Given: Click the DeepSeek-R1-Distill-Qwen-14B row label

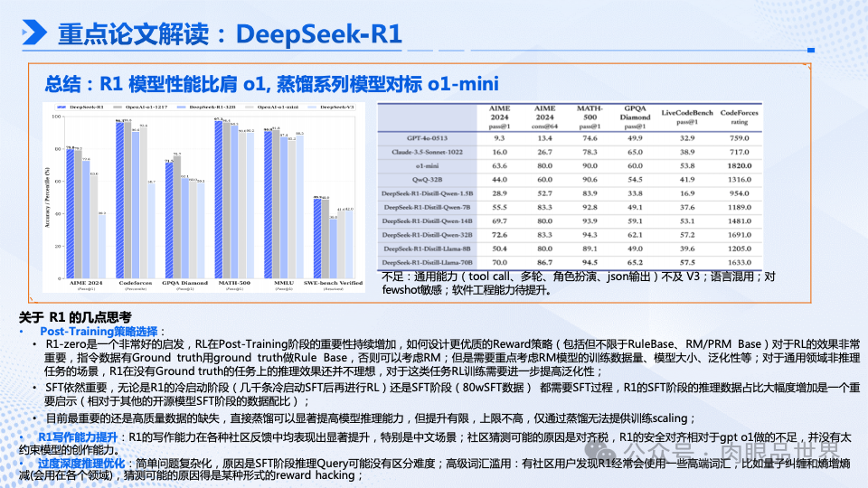Looking at the screenshot, I should (x=427, y=221).
